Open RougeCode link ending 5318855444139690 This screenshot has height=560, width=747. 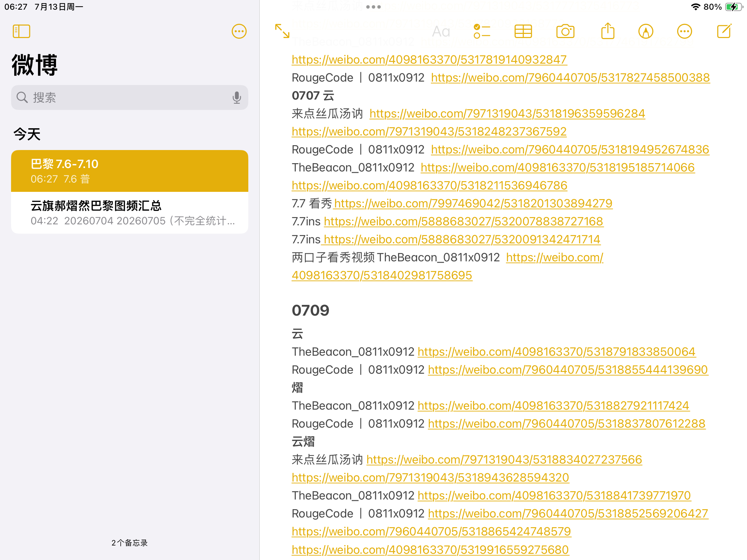pyautogui.click(x=568, y=370)
